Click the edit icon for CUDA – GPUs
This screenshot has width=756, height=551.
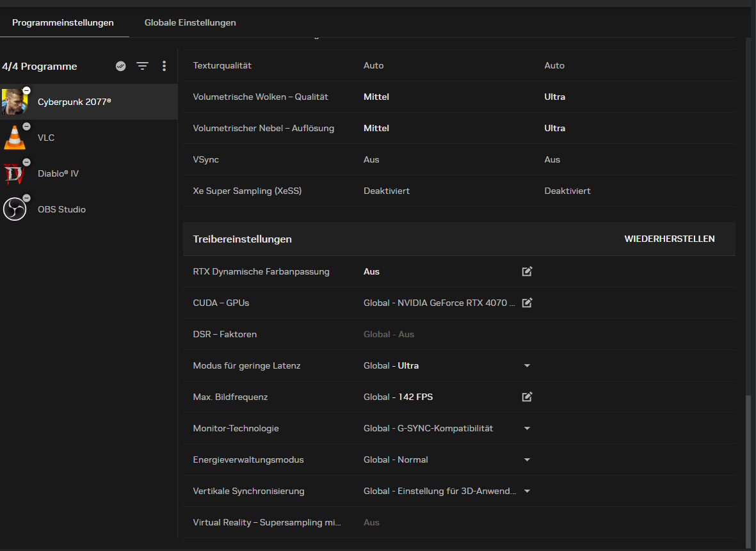[x=527, y=303]
